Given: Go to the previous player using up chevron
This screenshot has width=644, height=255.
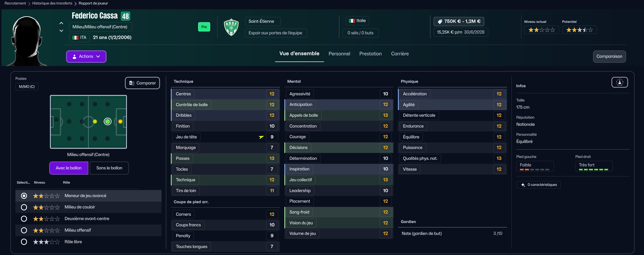Looking at the screenshot, I should [61, 23].
